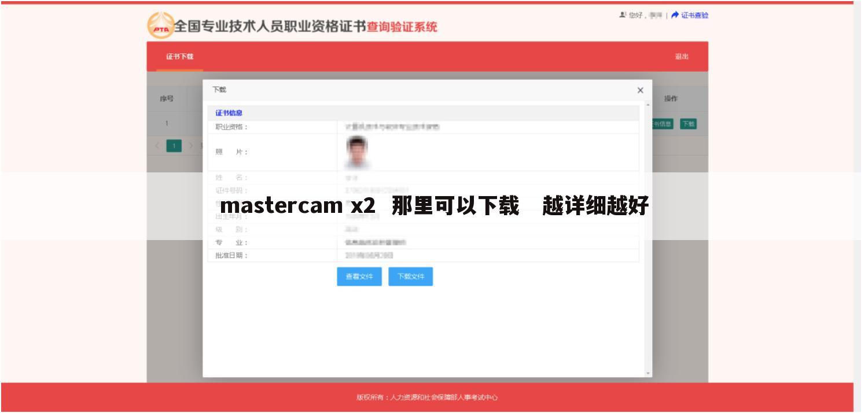868x413 pixels.
Task: Click the 证书信息 section header
Action: tap(229, 113)
